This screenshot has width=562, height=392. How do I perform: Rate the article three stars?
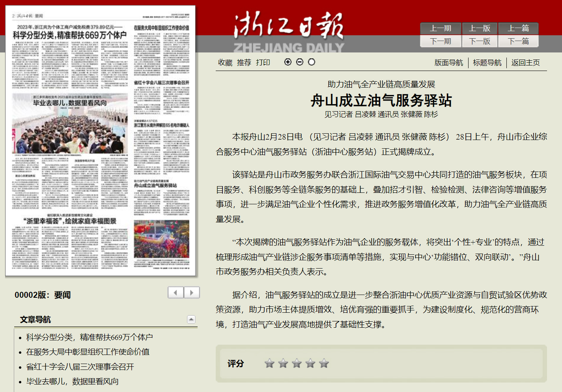point(297,363)
